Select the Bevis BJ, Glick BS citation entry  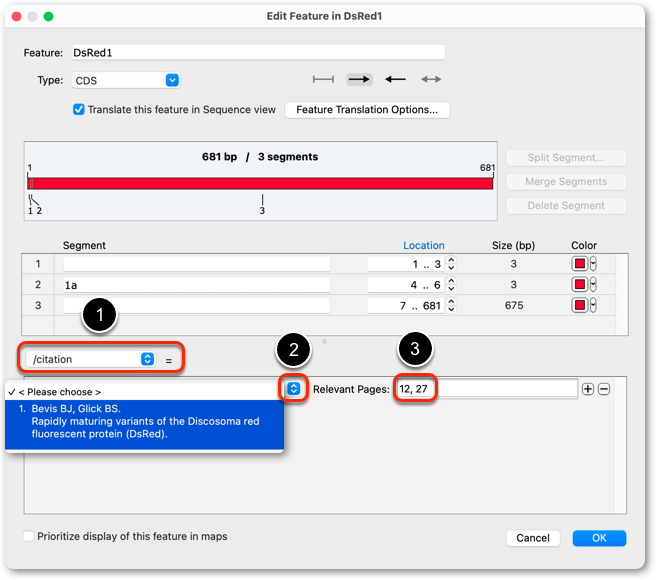(144, 424)
